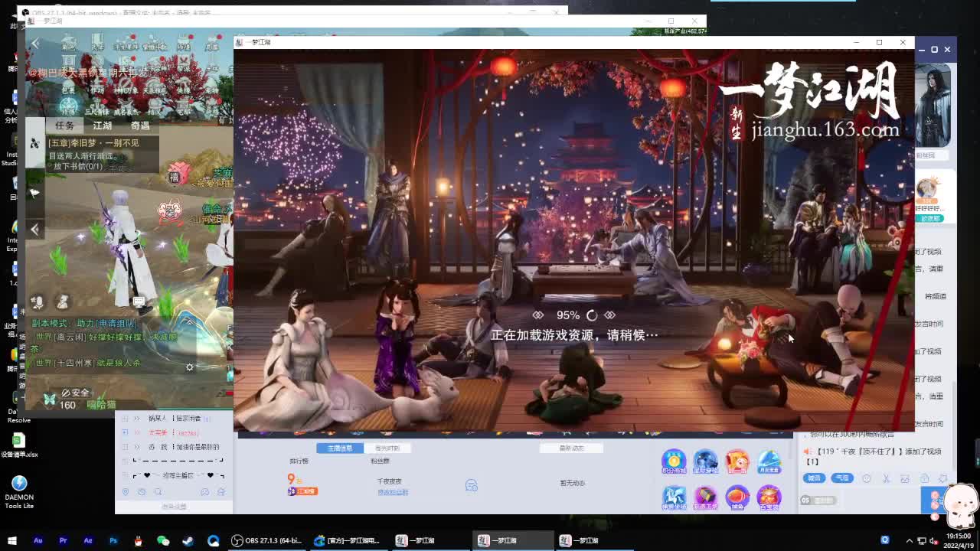Click the scissors screenshot icon in chat toolbar

[x=886, y=478]
